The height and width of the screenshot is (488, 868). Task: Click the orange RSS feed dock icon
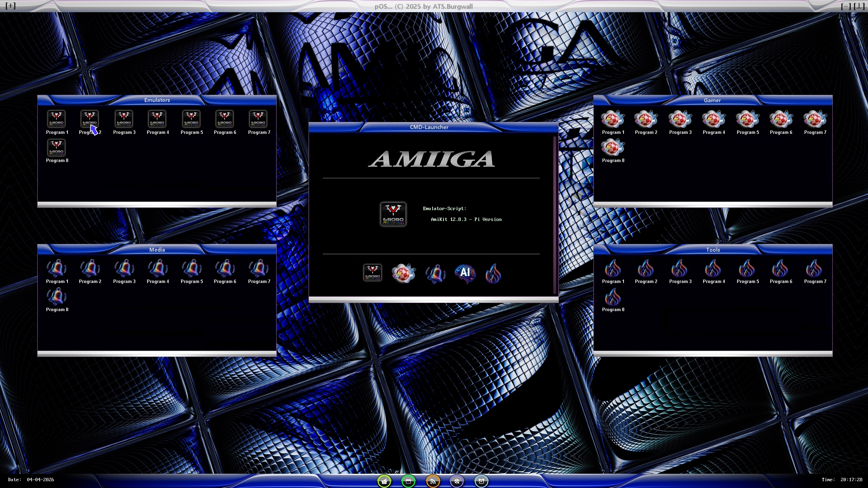[x=433, y=481]
